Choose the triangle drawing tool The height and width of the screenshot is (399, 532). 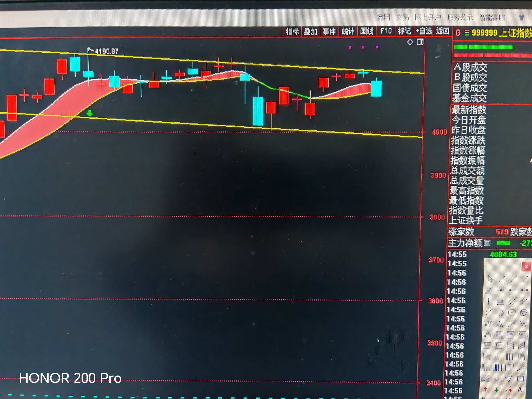(509, 379)
